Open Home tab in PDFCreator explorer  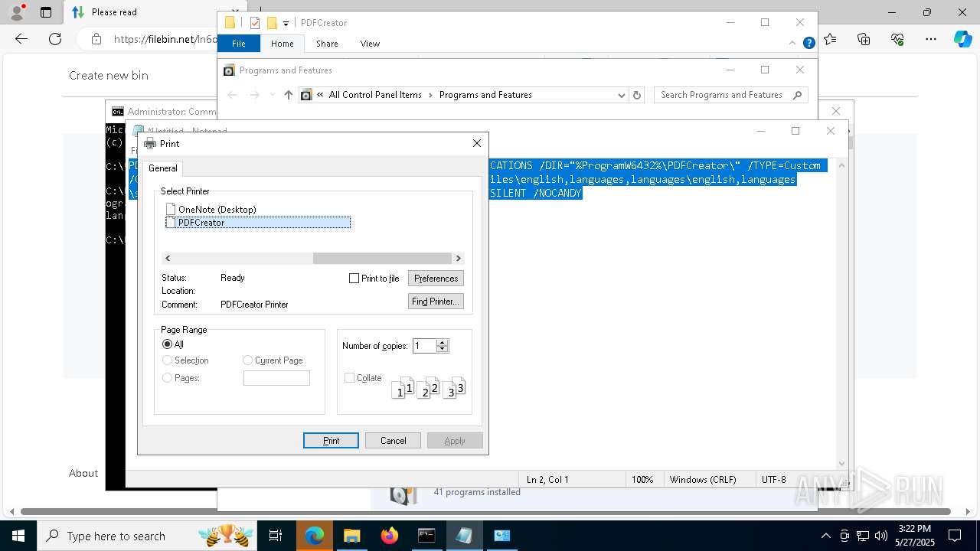pos(282,44)
